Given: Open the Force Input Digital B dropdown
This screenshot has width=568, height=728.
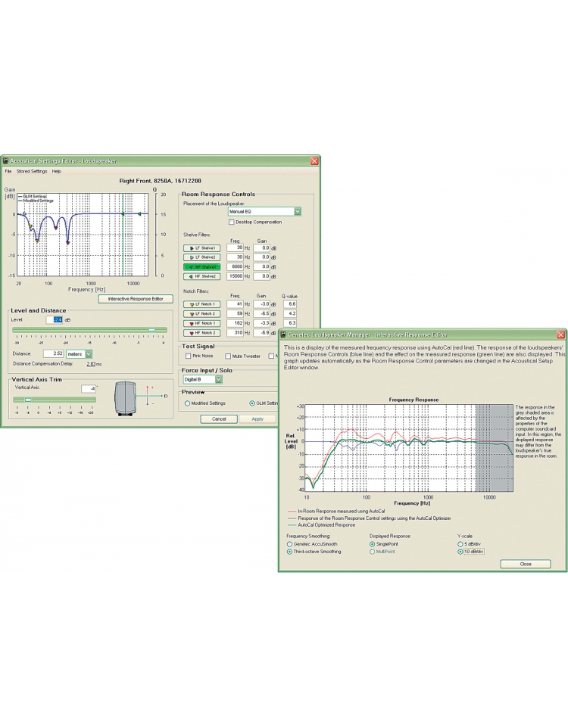Looking at the screenshot, I should pos(218,379).
